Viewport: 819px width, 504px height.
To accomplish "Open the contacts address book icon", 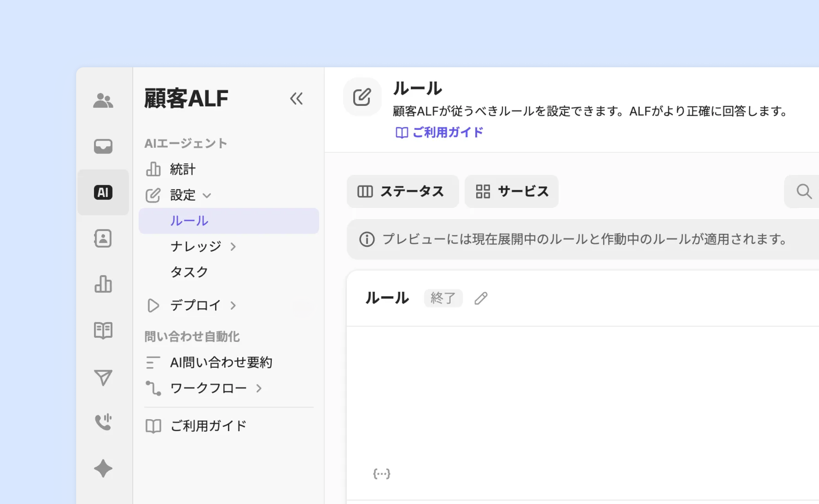I will 103,238.
